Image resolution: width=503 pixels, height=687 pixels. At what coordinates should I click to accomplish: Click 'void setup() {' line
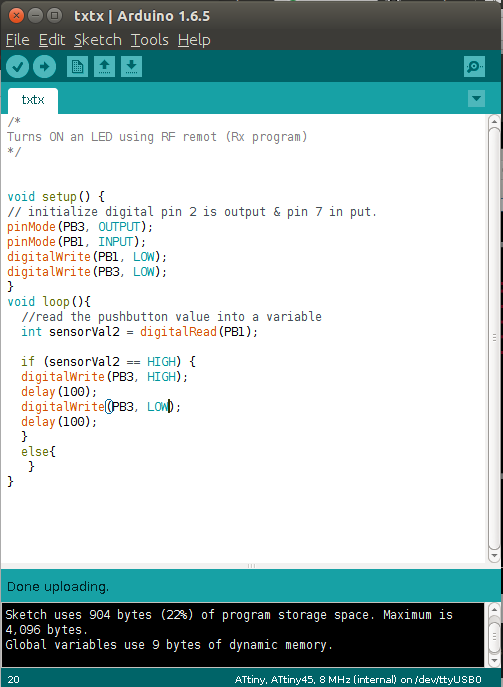coord(56,197)
